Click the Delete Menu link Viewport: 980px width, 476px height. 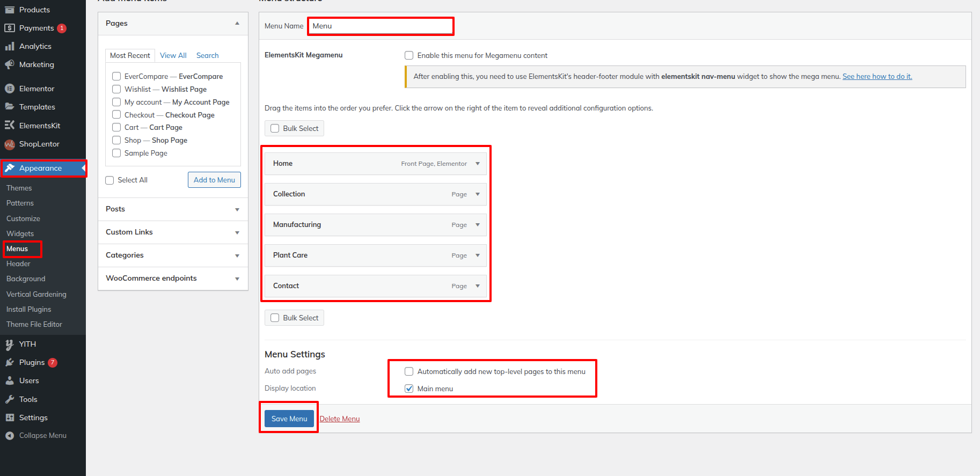[340, 419]
